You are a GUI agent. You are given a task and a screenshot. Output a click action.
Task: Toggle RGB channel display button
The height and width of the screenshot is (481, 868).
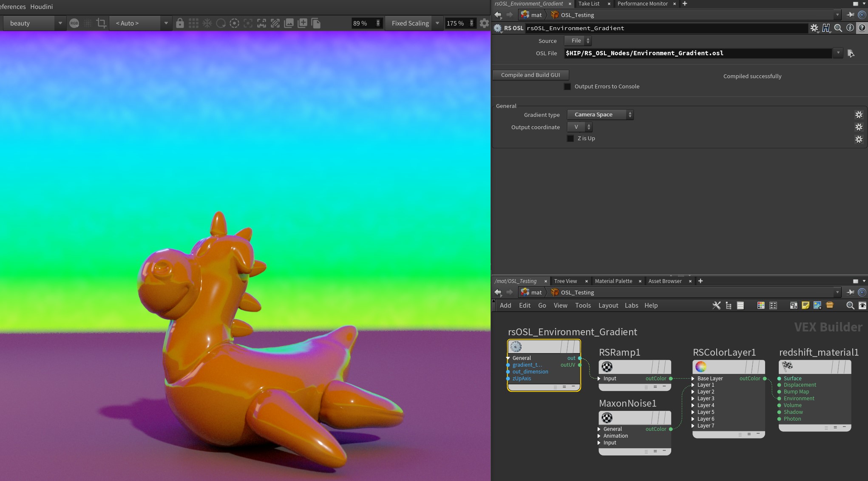click(74, 23)
